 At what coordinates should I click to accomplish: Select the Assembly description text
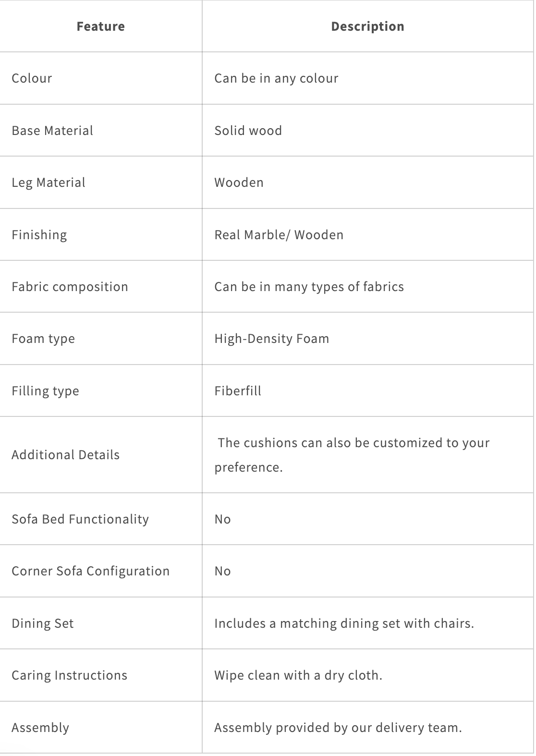pyautogui.click(x=338, y=728)
